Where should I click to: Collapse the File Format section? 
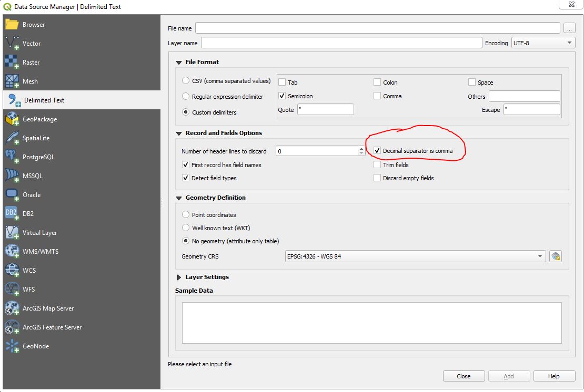click(x=179, y=63)
